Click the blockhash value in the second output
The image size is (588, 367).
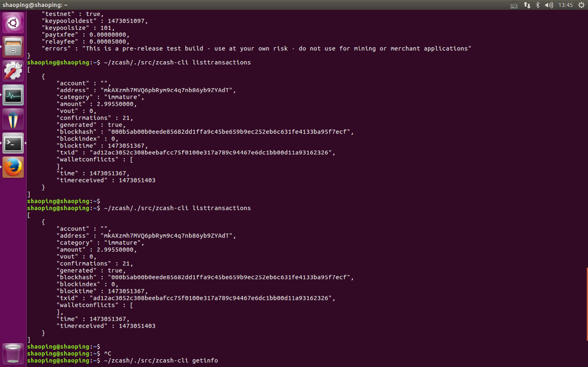(230, 277)
